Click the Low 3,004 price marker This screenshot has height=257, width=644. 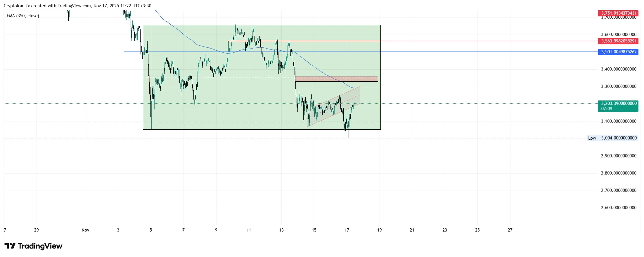pos(612,138)
